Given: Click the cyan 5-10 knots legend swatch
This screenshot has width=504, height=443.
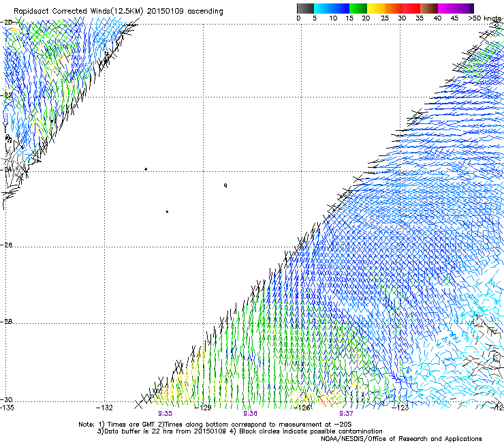Looking at the screenshot, I should (x=323, y=8).
